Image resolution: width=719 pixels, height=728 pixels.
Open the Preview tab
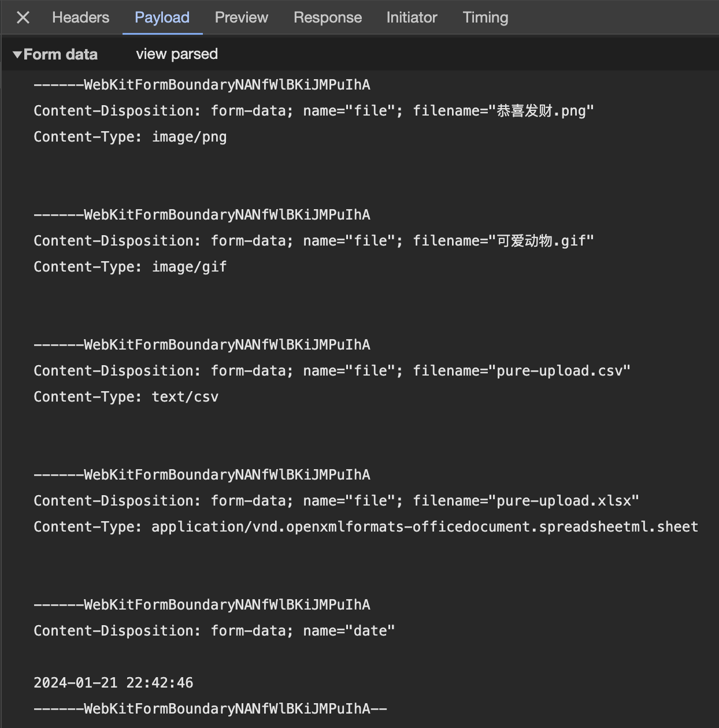tap(241, 18)
